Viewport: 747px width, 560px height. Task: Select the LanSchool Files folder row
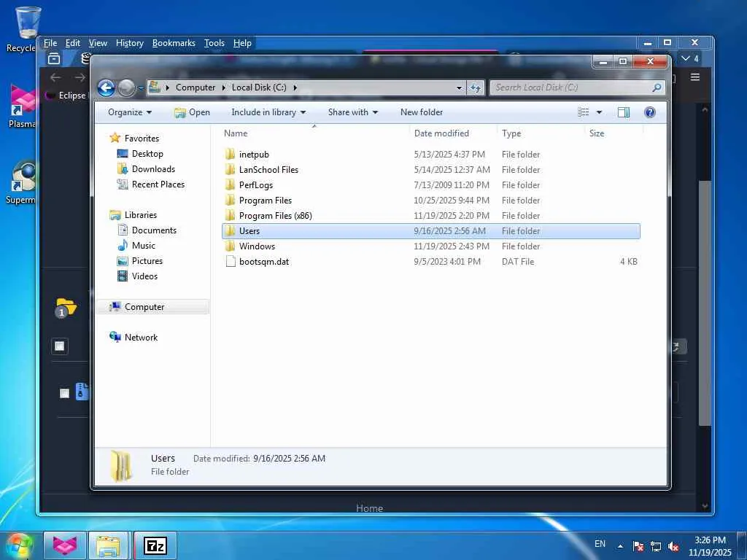click(x=430, y=169)
